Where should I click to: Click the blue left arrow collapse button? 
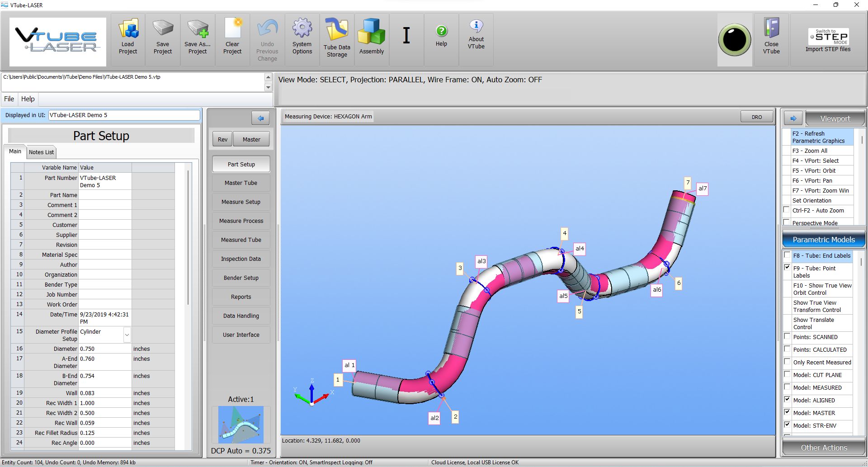(x=260, y=118)
